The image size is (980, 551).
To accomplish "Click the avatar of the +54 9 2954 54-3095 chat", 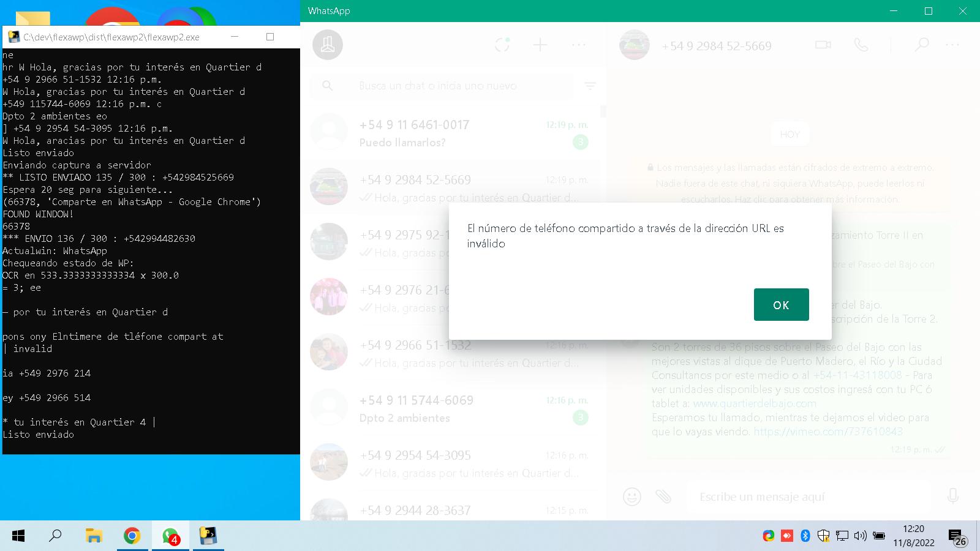I will [x=329, y=462].
